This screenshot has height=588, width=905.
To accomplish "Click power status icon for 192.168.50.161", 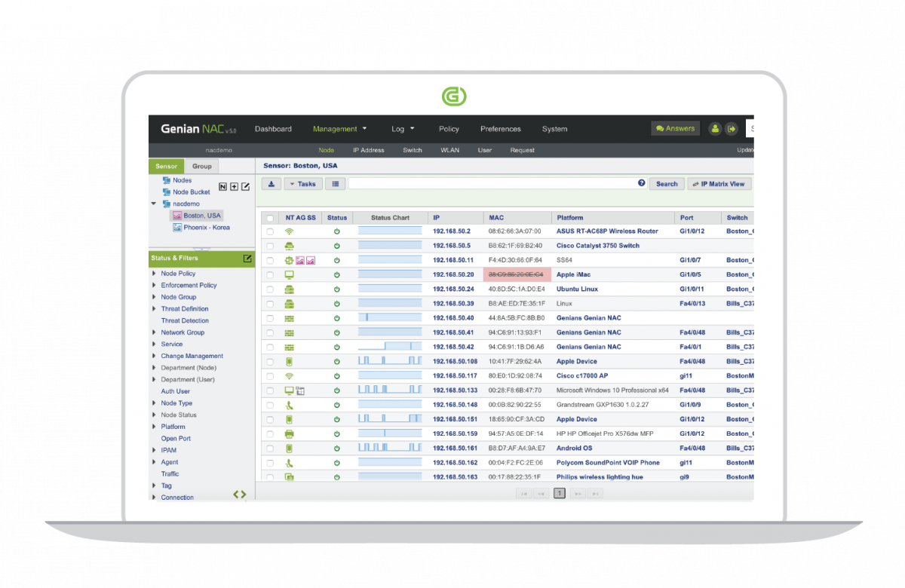I will [x=337, y=449].
